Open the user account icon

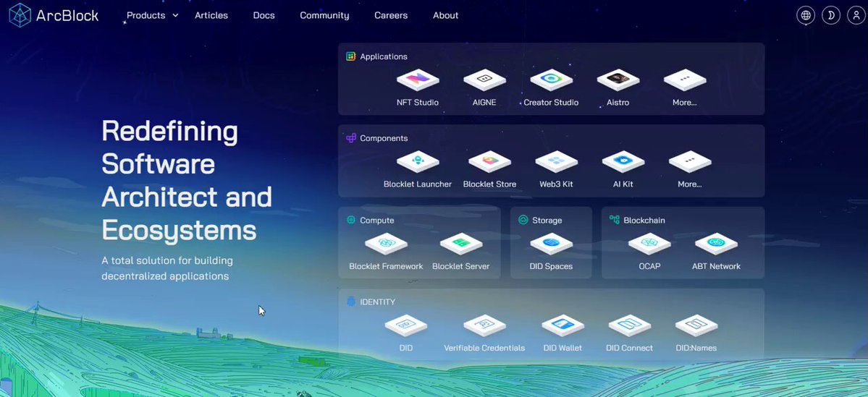(x=856, y=15)
